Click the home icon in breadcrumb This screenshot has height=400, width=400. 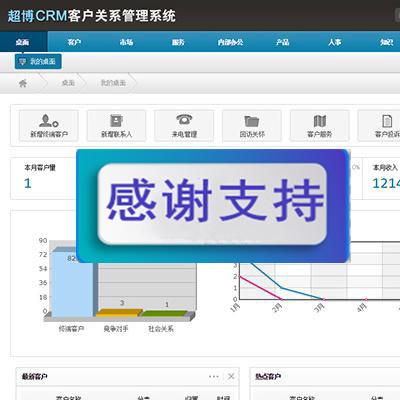coord(23,83)
